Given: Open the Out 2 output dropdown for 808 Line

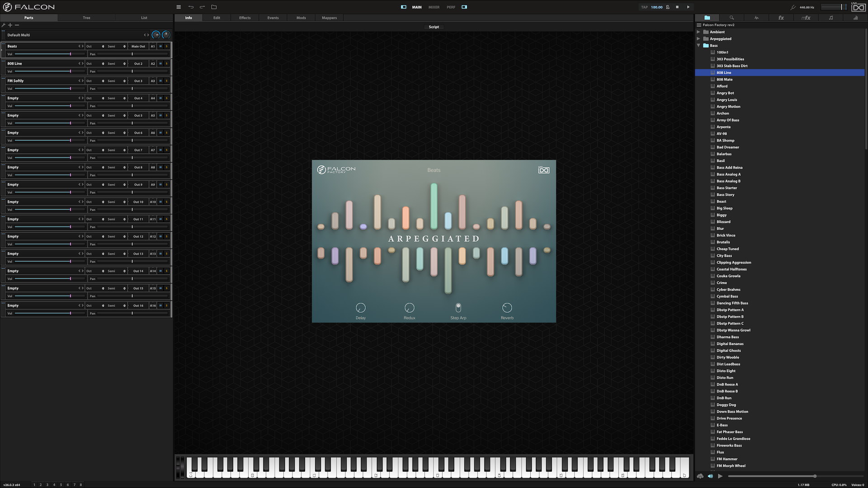Looking at the screenshot, I should (138, 64).
